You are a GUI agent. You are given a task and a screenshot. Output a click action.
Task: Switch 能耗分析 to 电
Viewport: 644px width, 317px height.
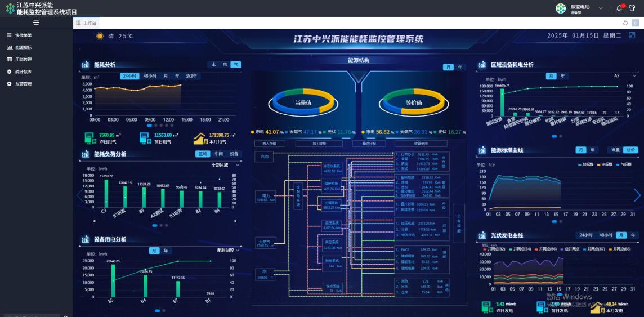pos(225,65)
